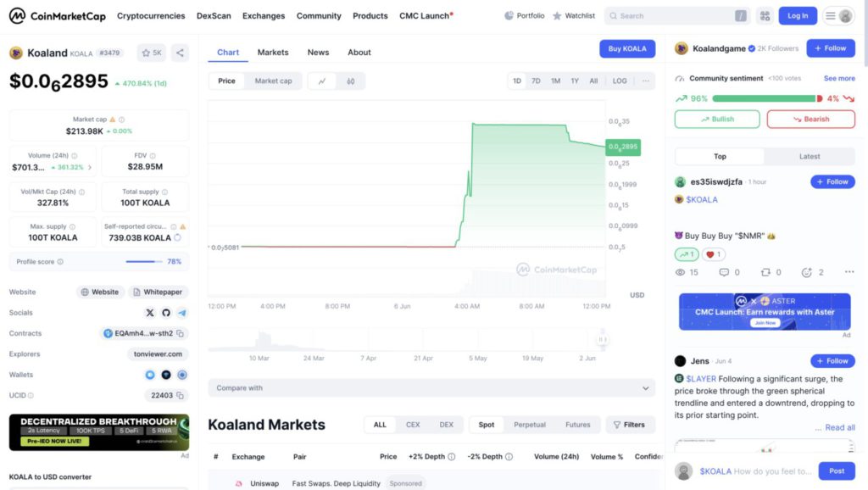
Task: Share Koaland with share icon
Action: 180,53
